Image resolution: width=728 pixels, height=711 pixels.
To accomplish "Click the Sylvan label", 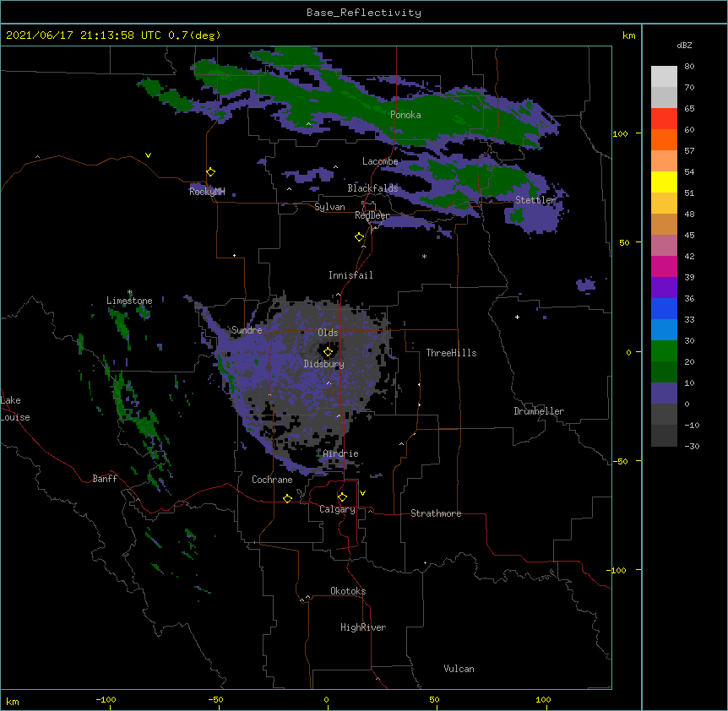I will [x=329, y=207].
